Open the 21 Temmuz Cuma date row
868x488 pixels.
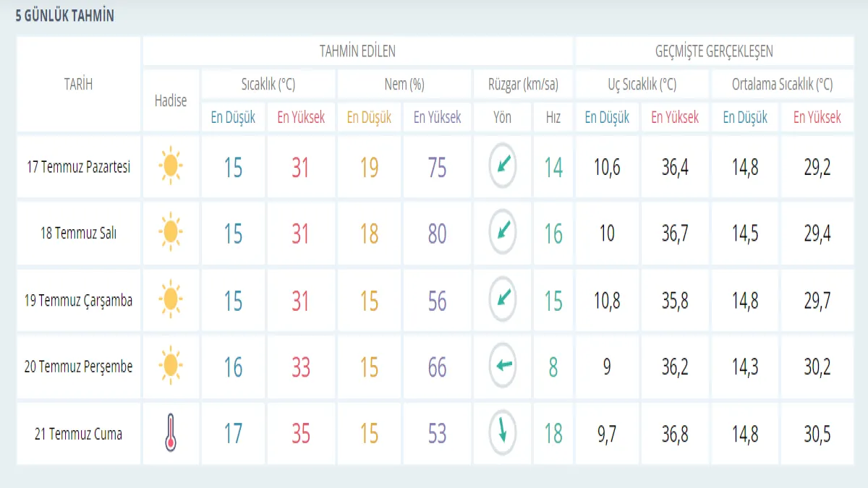(x=78, y=434)
